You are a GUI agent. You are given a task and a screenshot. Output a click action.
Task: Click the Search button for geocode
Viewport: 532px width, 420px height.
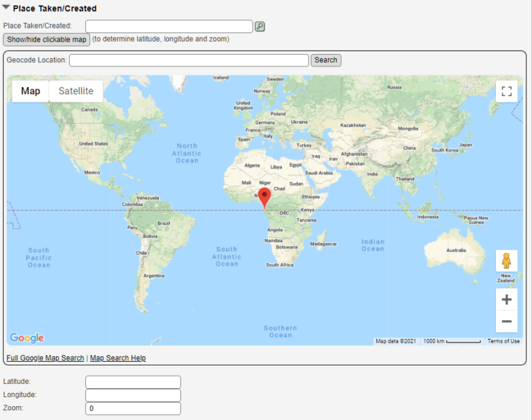click(326, 60)
